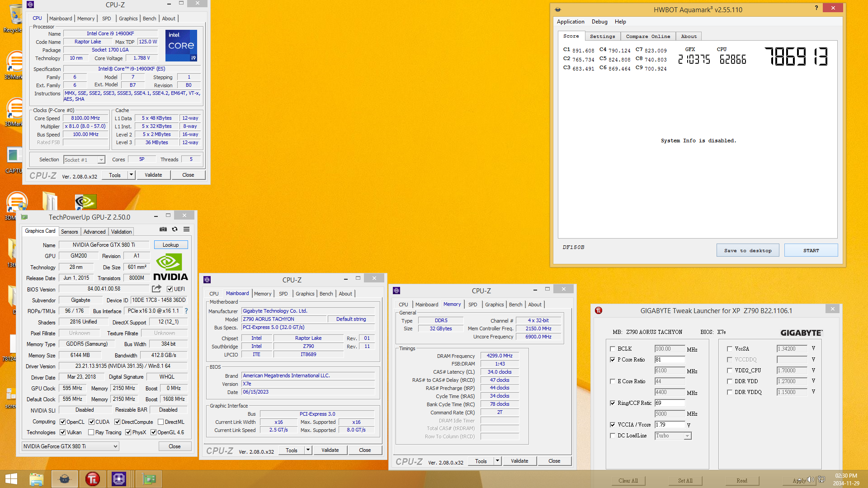Open the Socket #1 selection dropdown
Viewport: 868px width, 488px height.
[x=84, y=160]
